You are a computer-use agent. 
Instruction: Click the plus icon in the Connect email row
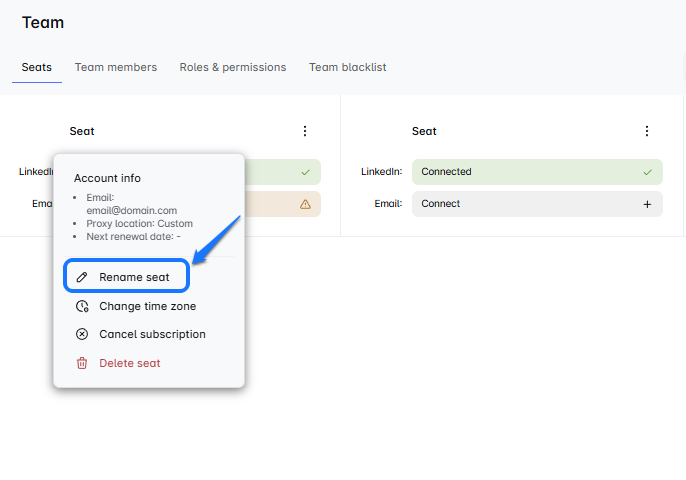pos(647,204)
